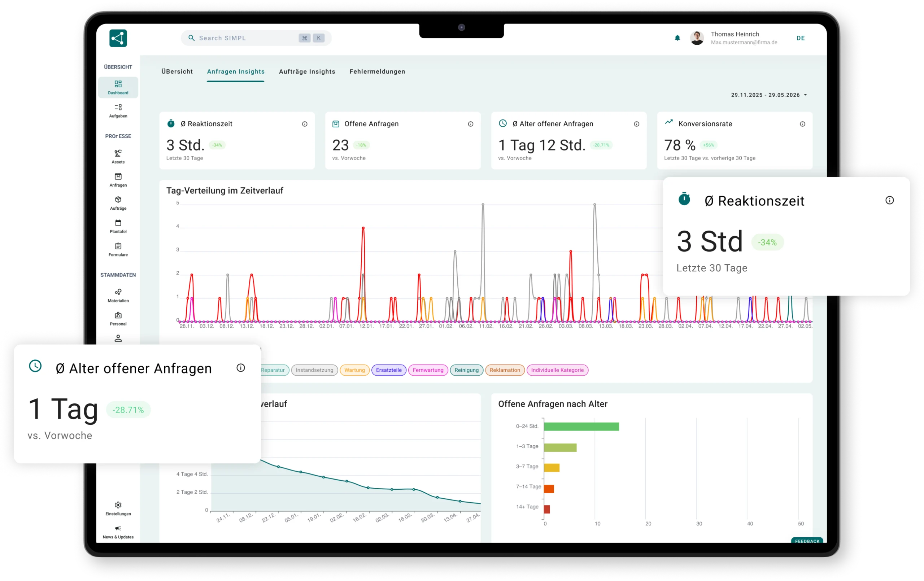Toggle the Reklamation tag filter
Viewport: 924px width, 581px height.
click(x=505, y=370)
